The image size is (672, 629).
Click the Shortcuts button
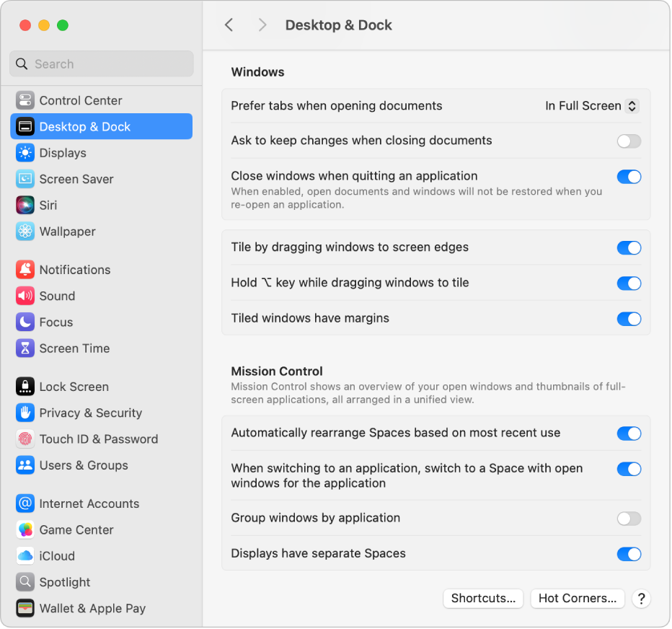point(483,598)
